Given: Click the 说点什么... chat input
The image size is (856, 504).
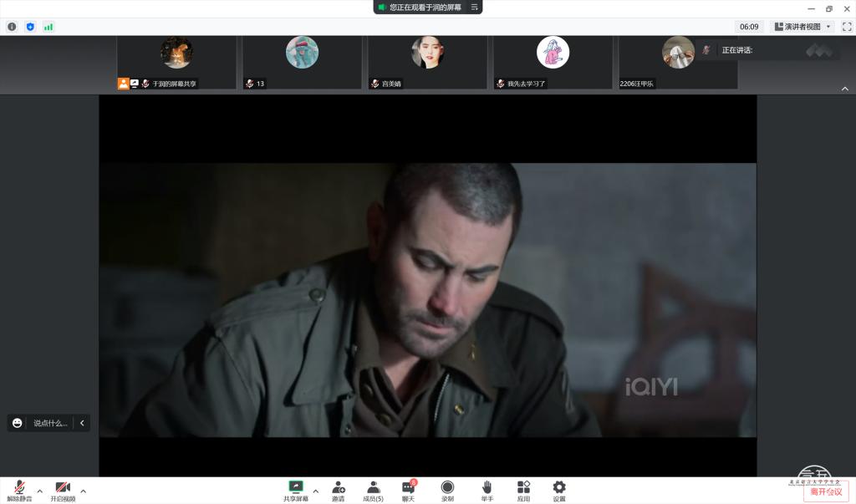Looking at the screenshot, I should 50,423.
